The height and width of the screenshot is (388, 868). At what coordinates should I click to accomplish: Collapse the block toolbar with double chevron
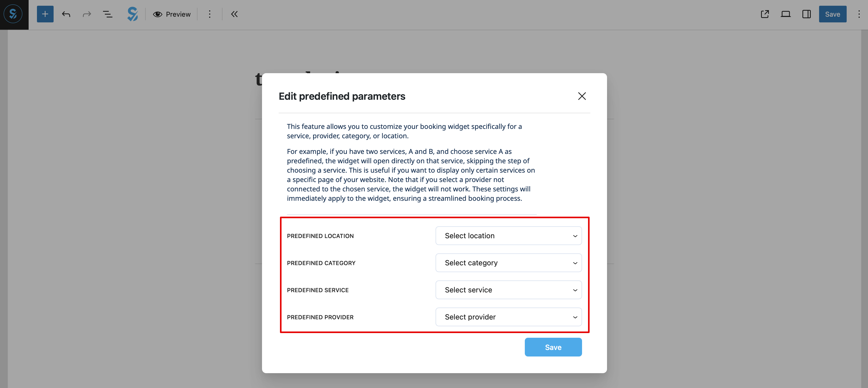tap(234, 14)
